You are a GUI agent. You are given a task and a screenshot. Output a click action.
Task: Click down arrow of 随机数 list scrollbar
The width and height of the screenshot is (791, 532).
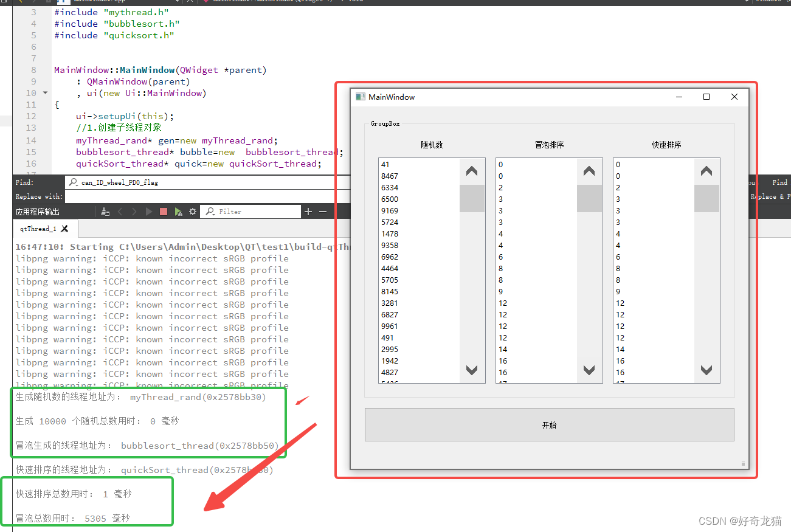click(472, 370)
